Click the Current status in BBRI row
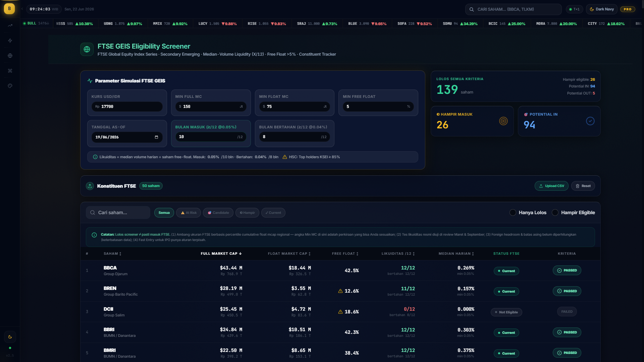Image resolution: width=644 pixels, height=362 pixels. pyautogui.click(x=506, y=333)
